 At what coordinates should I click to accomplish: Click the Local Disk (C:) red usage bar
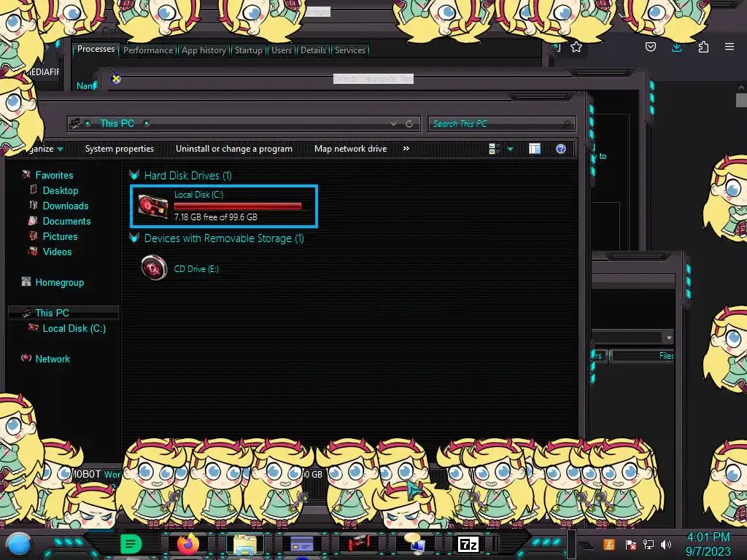click(x=238, y=206)
